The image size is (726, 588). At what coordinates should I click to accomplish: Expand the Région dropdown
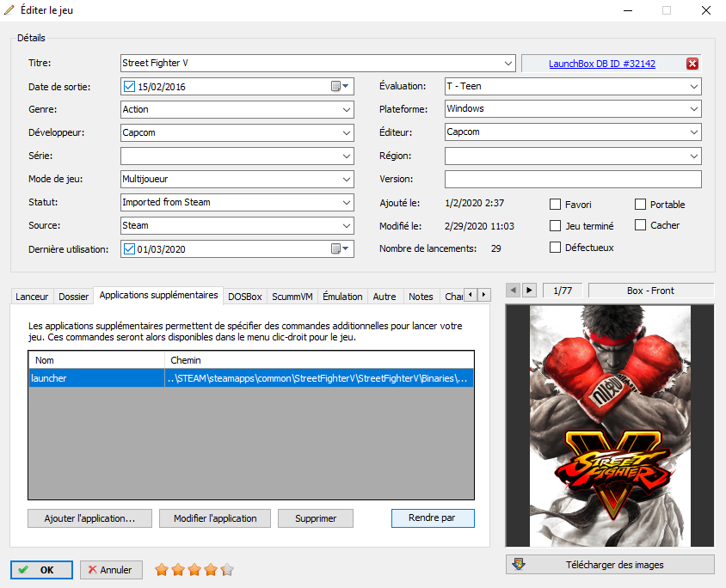694,156
